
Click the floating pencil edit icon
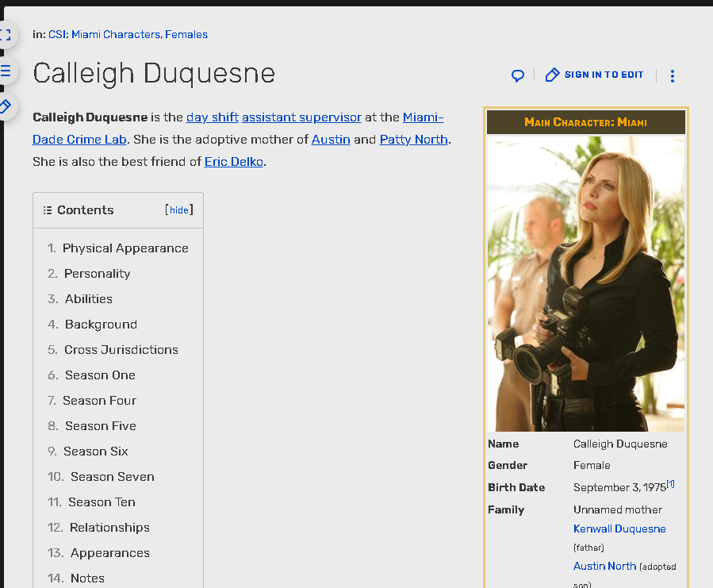[6, 106]
